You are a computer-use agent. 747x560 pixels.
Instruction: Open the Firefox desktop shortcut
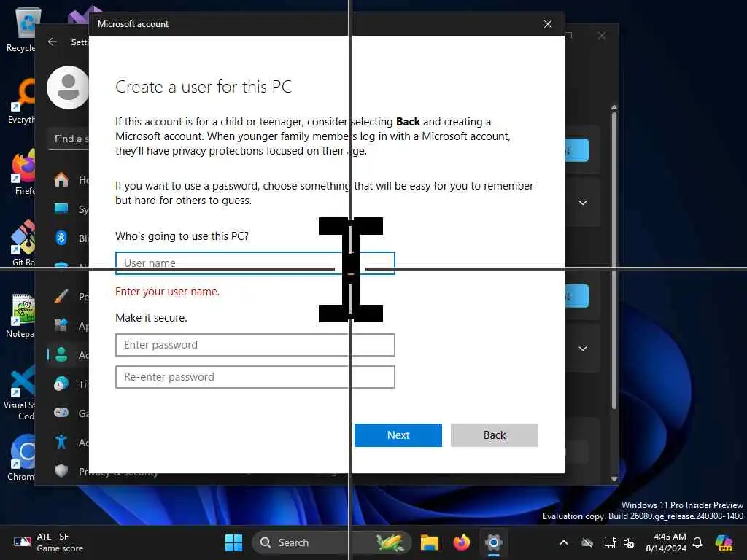23,172
